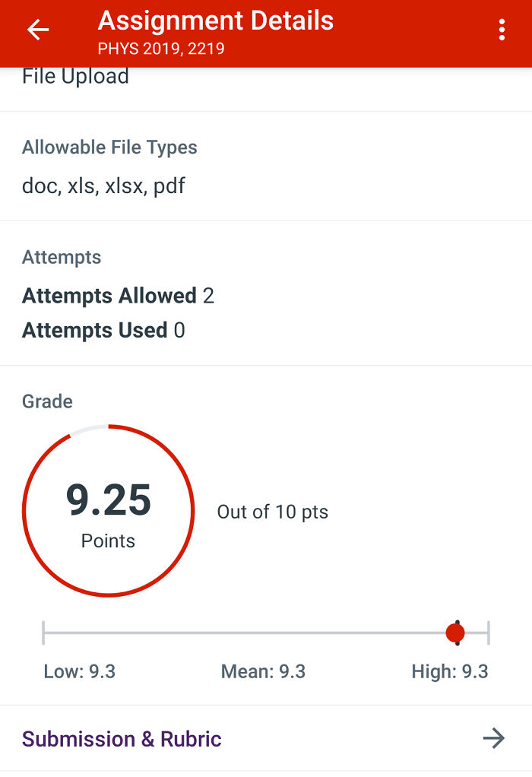Click the 'doc, xls, xlsx, pdf' file types text
The width and height of the screenshot is (532, 777).
click(x=103, y=186)
